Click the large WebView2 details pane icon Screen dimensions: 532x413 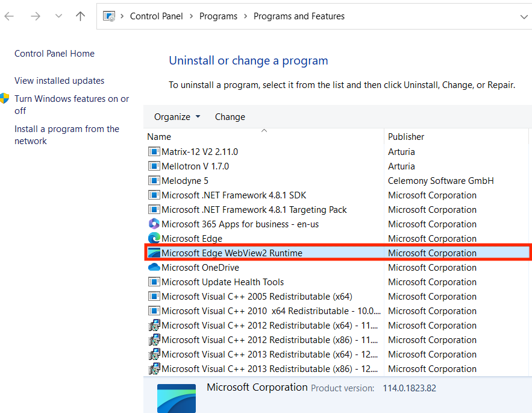(177, 399)
